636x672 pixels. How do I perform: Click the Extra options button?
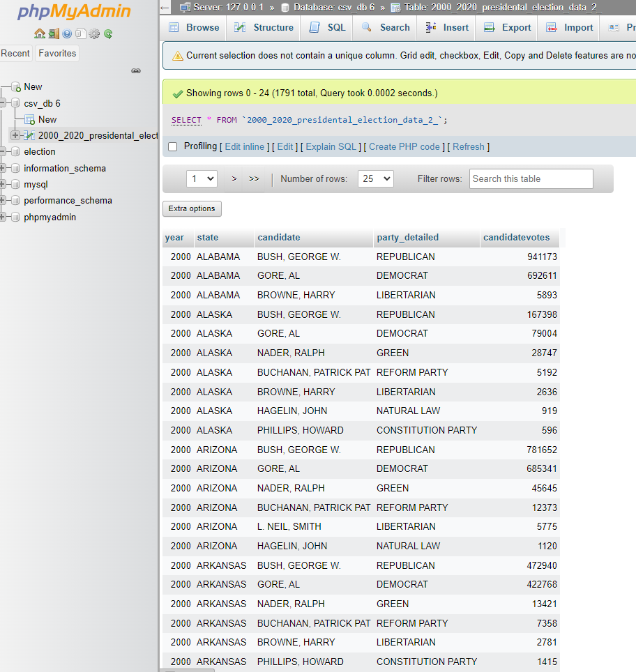192,208
